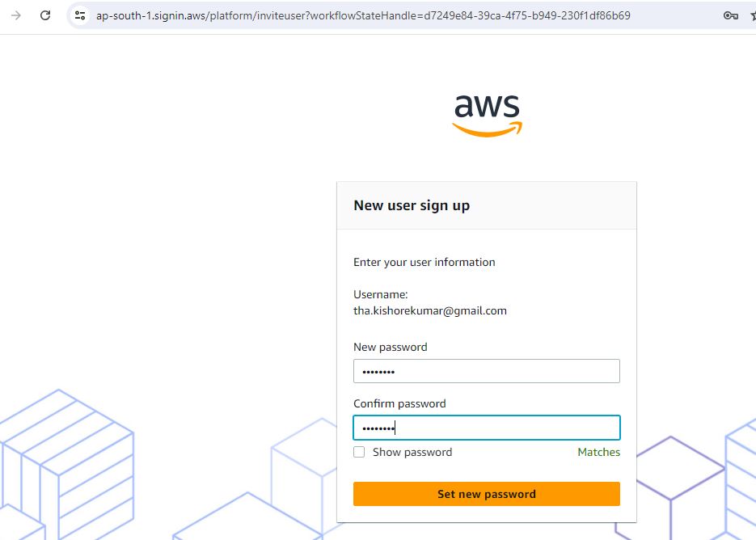Focus the New password field
This screenshot has height=540, width=756.
point(486,371)
